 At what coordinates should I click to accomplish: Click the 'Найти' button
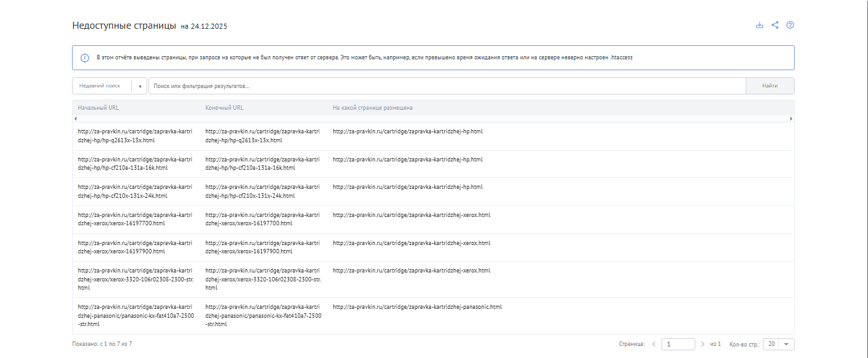(770, 86)
